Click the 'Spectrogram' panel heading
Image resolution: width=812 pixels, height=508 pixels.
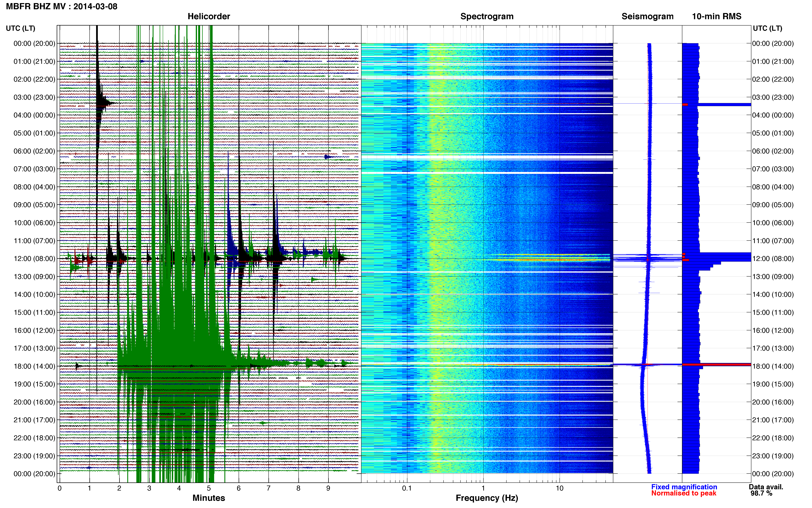(x=487, y=16)
